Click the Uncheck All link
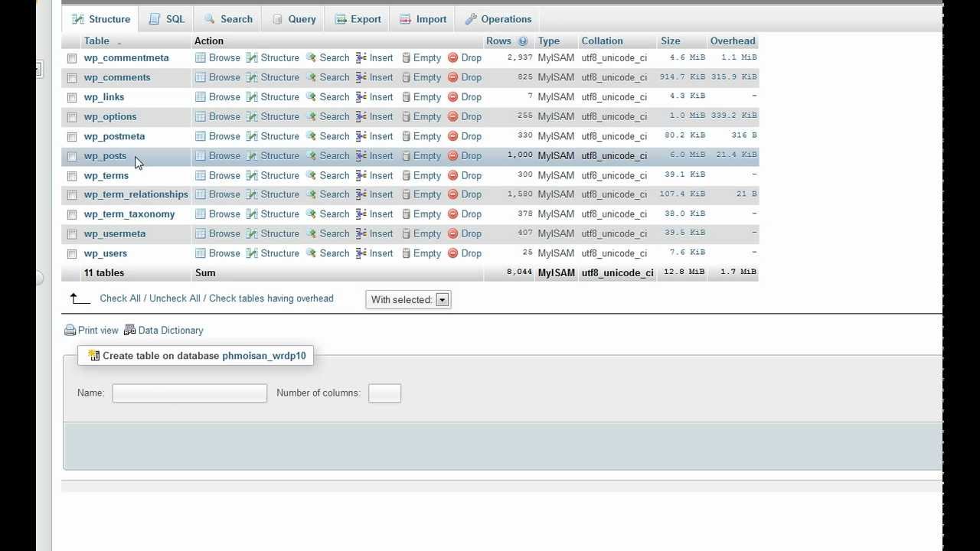 (175, 298)
